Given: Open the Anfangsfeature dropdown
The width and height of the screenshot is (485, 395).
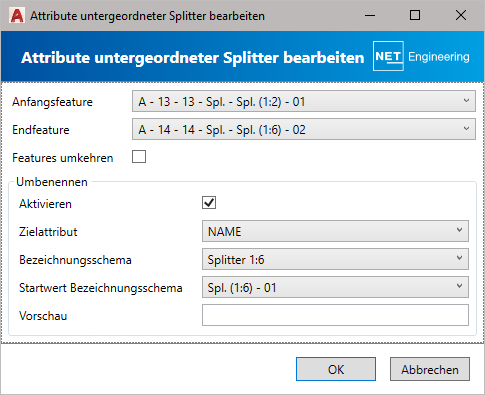Looking at the screenshot, I should tap(304, 101).
